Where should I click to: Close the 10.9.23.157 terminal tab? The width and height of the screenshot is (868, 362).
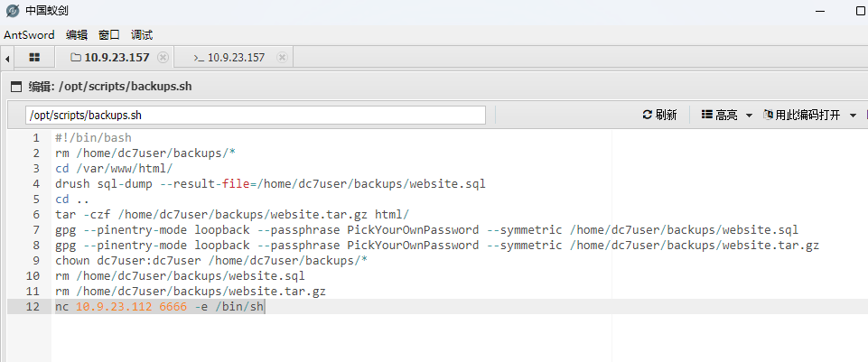[x=283, y=57]
